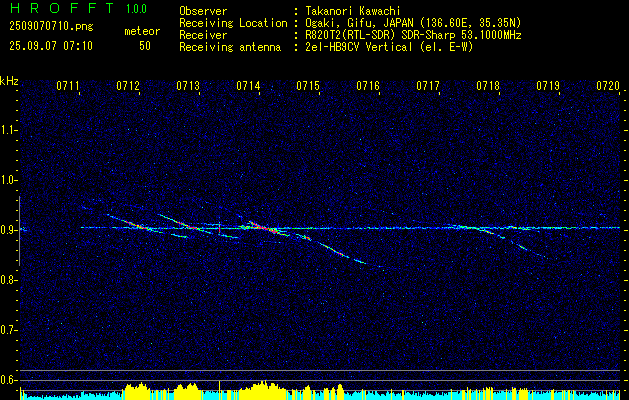Viewport: 629px width, 400px height.
Task: Click the 'Observer' field label
Action: [203, 11]
